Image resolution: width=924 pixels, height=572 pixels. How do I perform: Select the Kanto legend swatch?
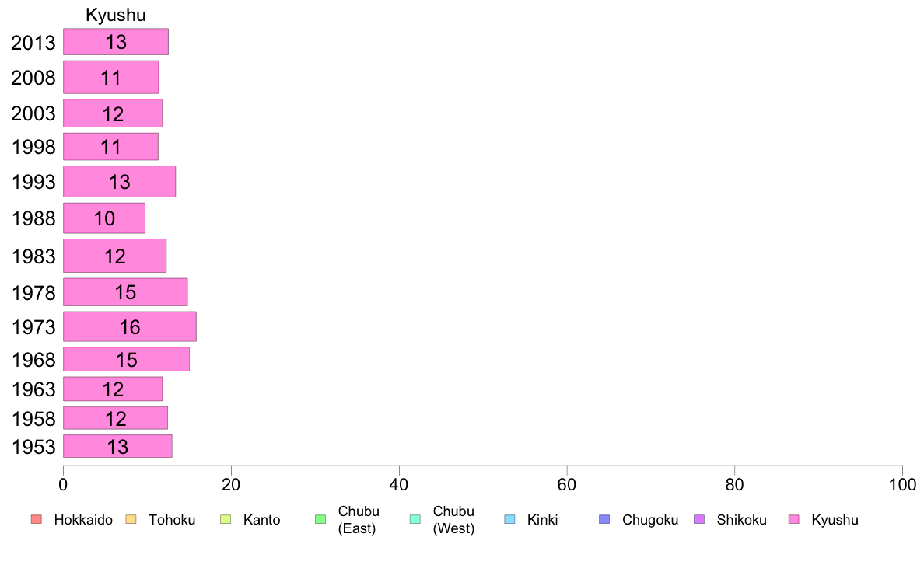226,519
